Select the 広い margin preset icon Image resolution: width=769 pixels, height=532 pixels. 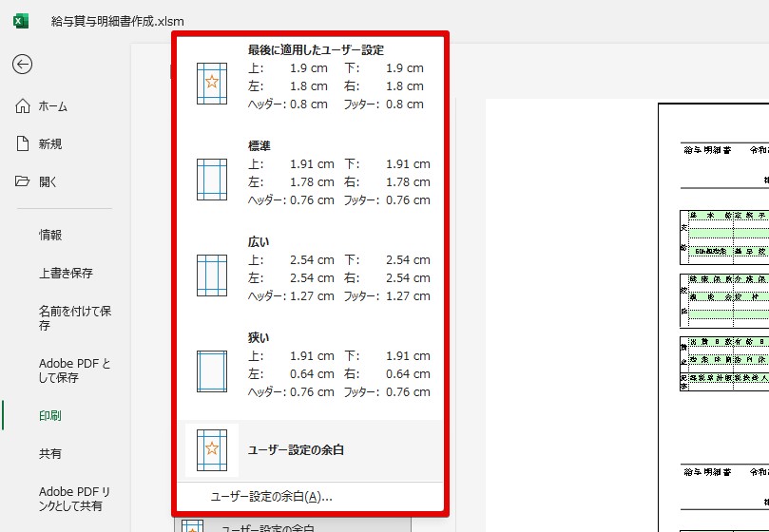tap(211, 275)
